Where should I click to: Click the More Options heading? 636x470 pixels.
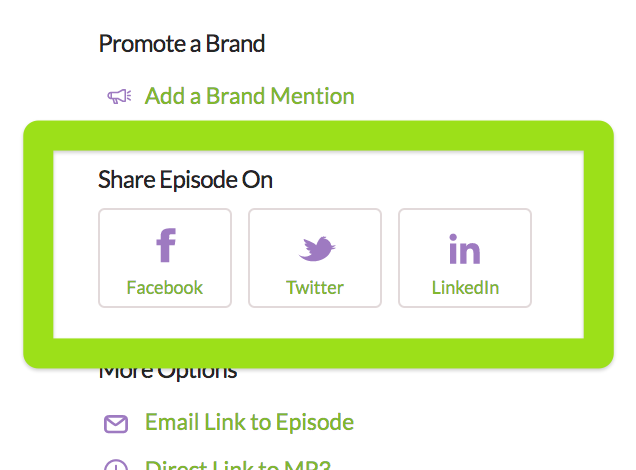click(x=168, y=372)
